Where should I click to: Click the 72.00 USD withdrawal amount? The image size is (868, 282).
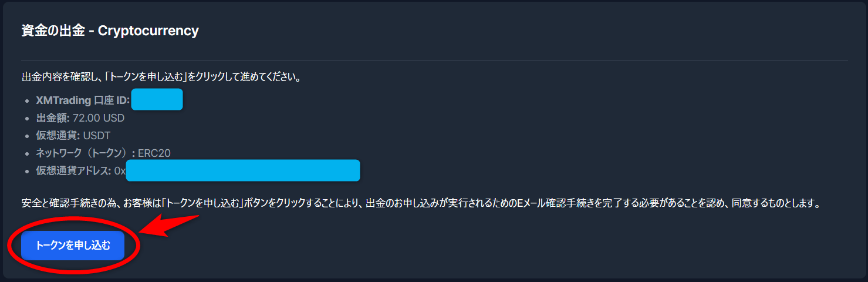click(99, 118)
